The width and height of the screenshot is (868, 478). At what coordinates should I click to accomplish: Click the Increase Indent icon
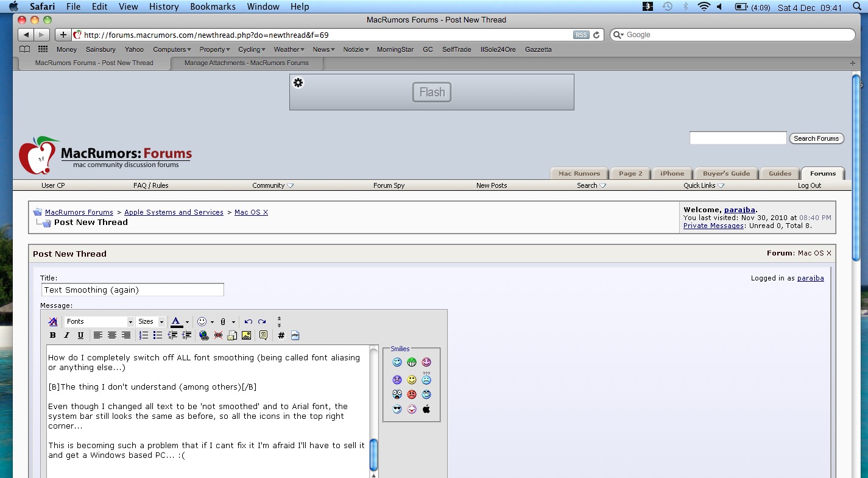pos(186,335)
